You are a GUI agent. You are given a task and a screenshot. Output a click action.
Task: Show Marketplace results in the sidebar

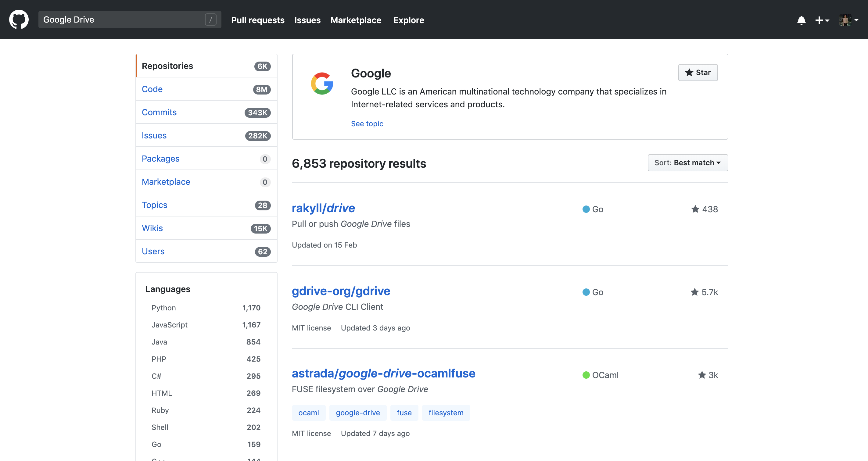point(206,182)
